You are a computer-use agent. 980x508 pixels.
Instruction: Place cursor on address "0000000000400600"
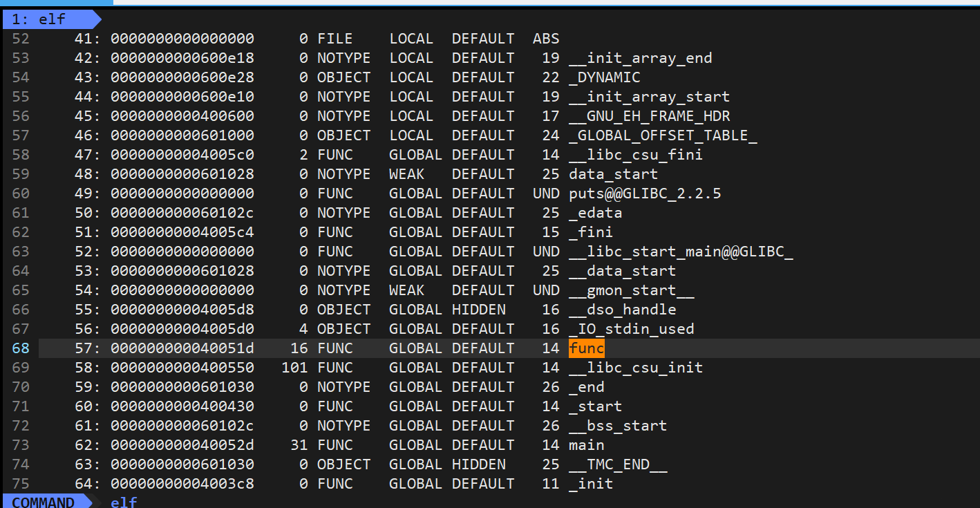coord(182,116)
